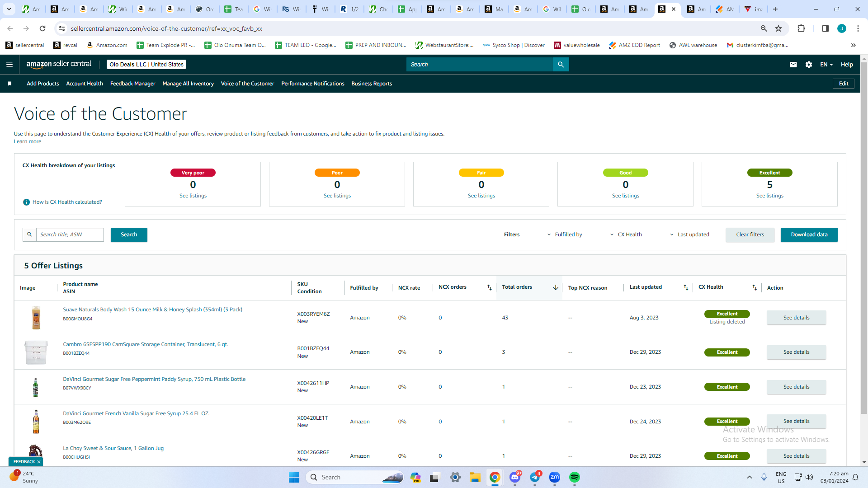Open Business Reports menu item
The height and width of the screenshot is (488, 868).
[372, 84]
